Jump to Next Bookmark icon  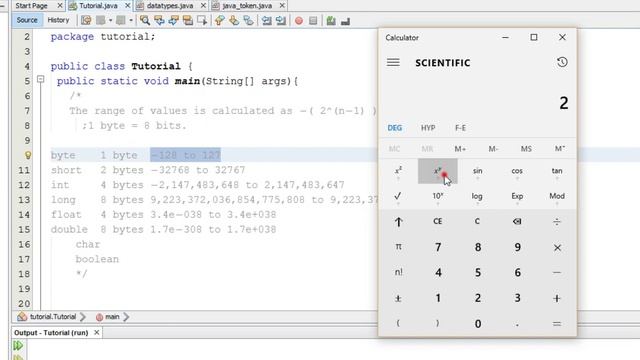pyautogui.click(x=234, y=20)
